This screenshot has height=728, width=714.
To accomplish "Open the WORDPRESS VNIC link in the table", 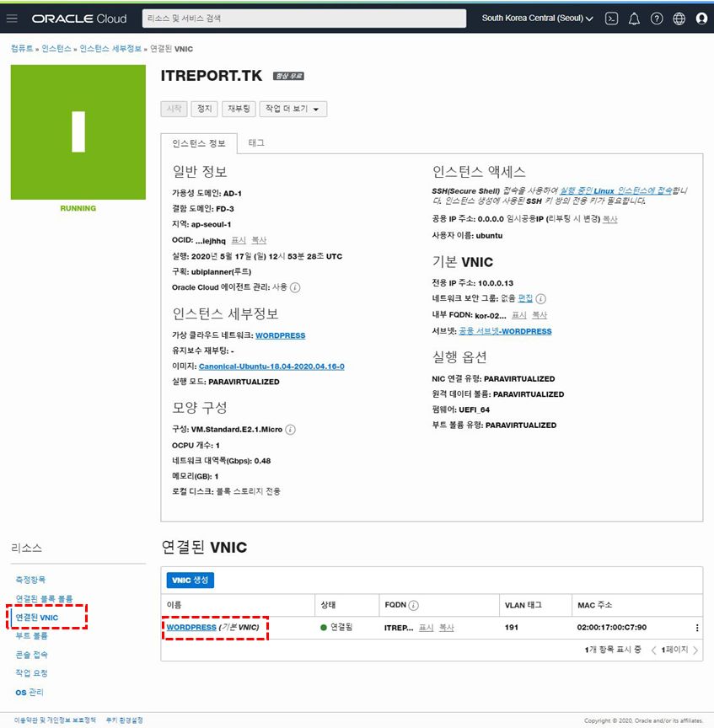I will click(191, 627).
